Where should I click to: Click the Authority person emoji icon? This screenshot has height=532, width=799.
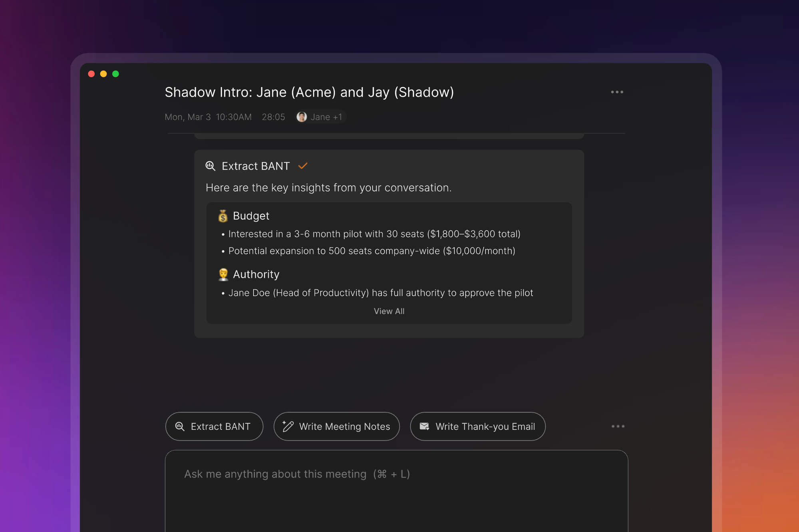(223, 274)
